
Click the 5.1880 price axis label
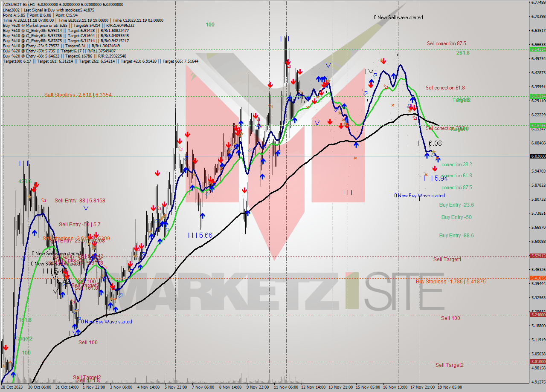pos(538,326)
